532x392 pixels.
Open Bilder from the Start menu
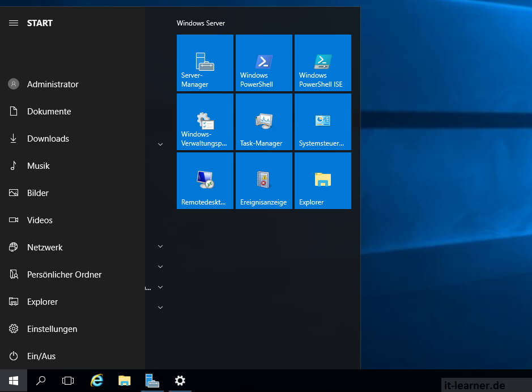pyautogui.click(x=73, y=193)
